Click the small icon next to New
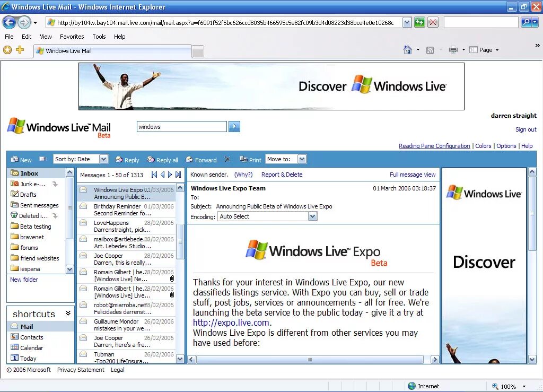This screenshot has width=543, height=392. [43, 159]
